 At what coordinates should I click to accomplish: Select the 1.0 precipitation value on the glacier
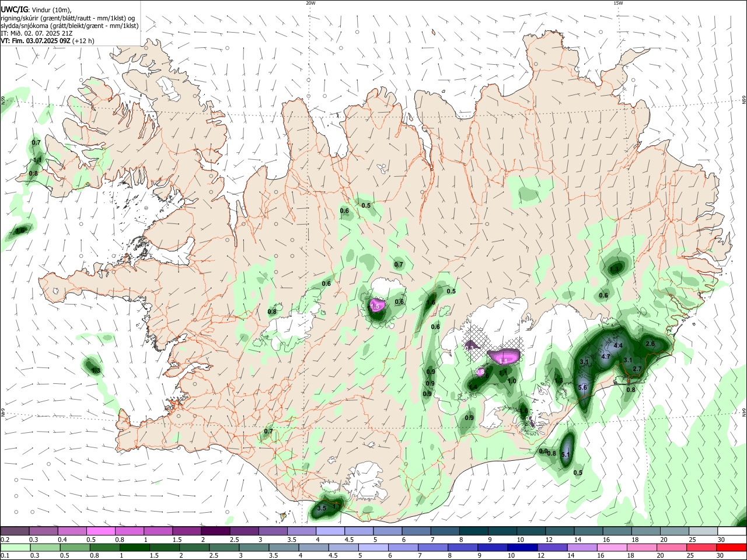tap(512, 381)
